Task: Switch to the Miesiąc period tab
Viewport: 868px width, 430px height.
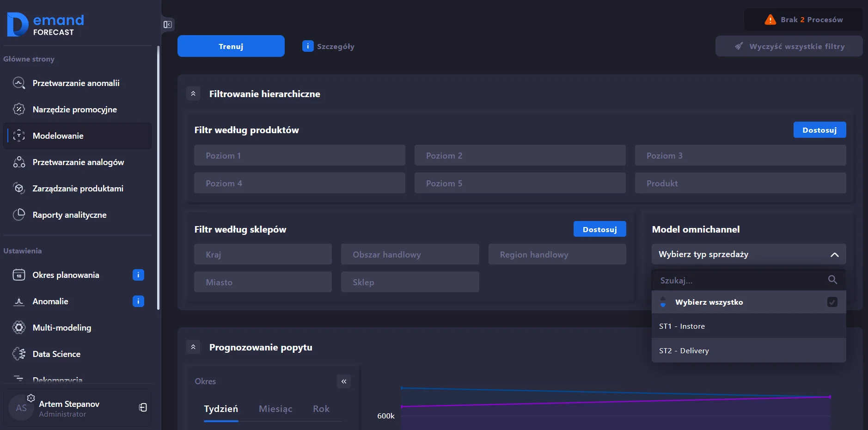Action: (275, 409)
